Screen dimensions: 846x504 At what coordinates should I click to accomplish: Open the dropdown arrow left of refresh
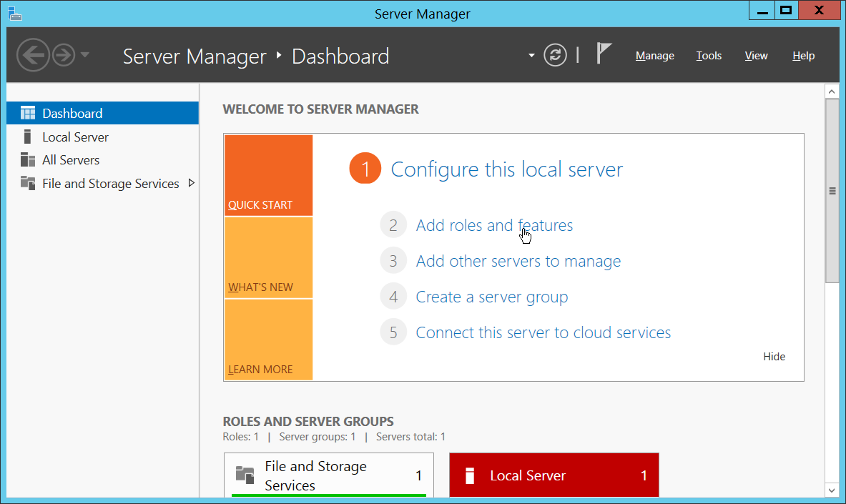point(531,56)
